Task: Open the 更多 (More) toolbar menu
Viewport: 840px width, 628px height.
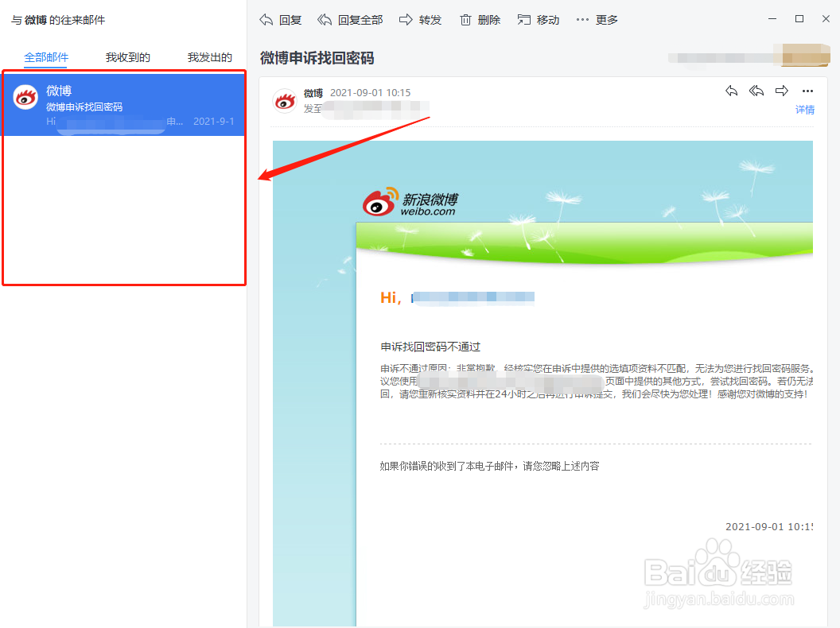Action: (597, 21)
